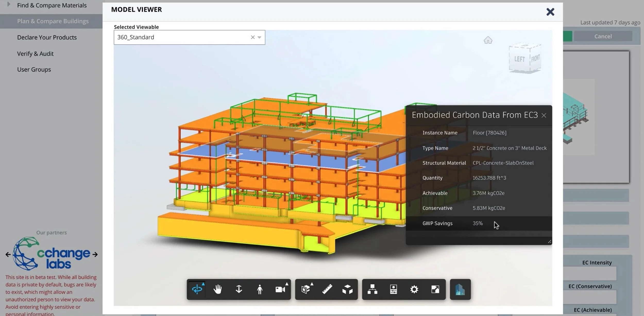Open the Verify & Audit page
This screenshot has height=316, width=644.
click(x=35, y=54)
